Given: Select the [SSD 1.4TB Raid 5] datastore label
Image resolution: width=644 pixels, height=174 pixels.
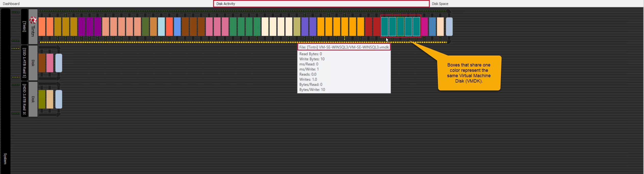Looking at the screenshot, I should [24, 63].
